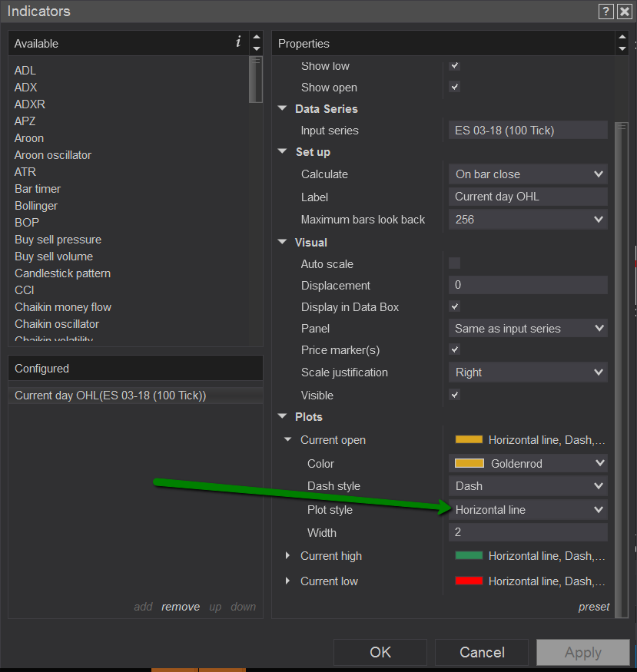Viewport: 637px width, 672px height.
Task: Open the Calculate dropdown
Action: (528, 174)
